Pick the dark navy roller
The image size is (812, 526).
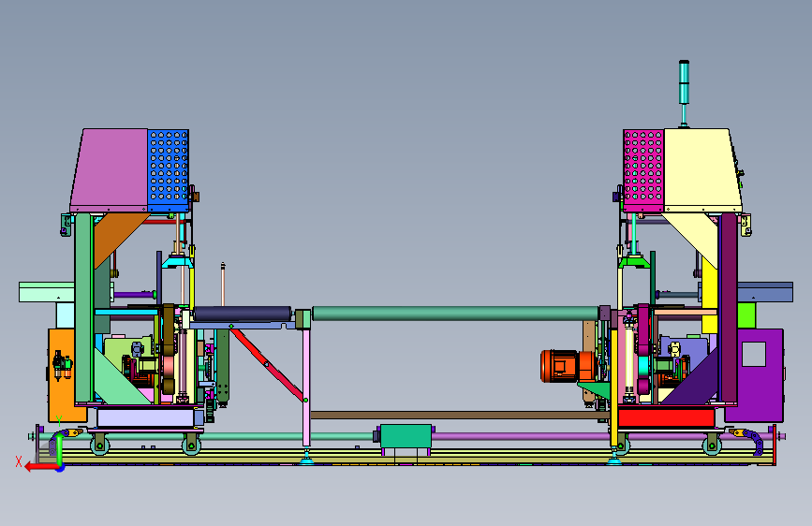(x=242, y=314)
